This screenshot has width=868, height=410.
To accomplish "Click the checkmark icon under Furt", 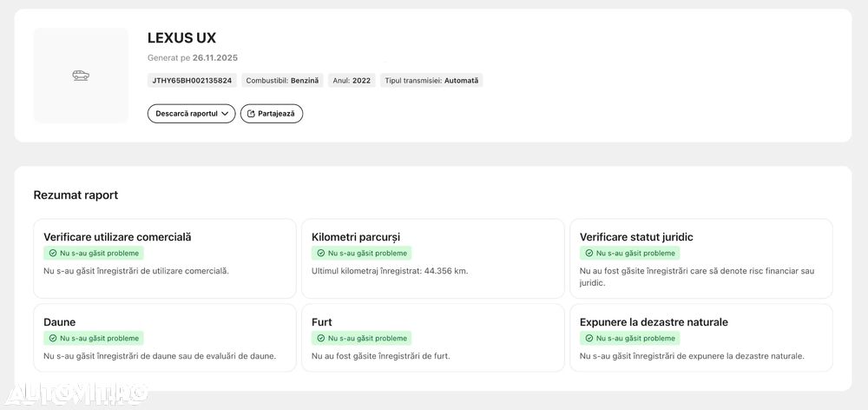I will click(321, 339).
